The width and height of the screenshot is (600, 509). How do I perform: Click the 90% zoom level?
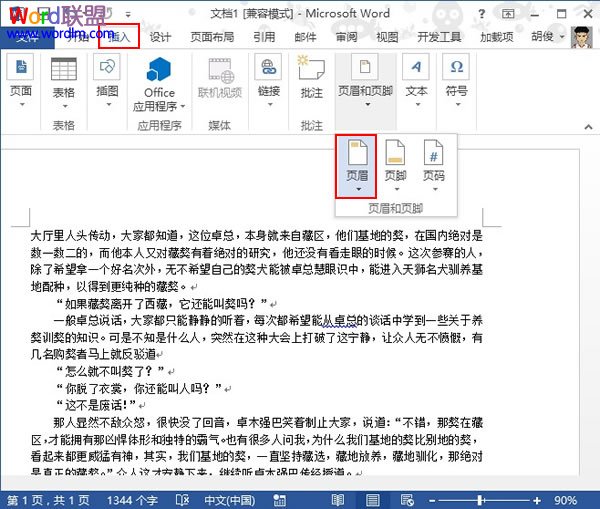565,499
